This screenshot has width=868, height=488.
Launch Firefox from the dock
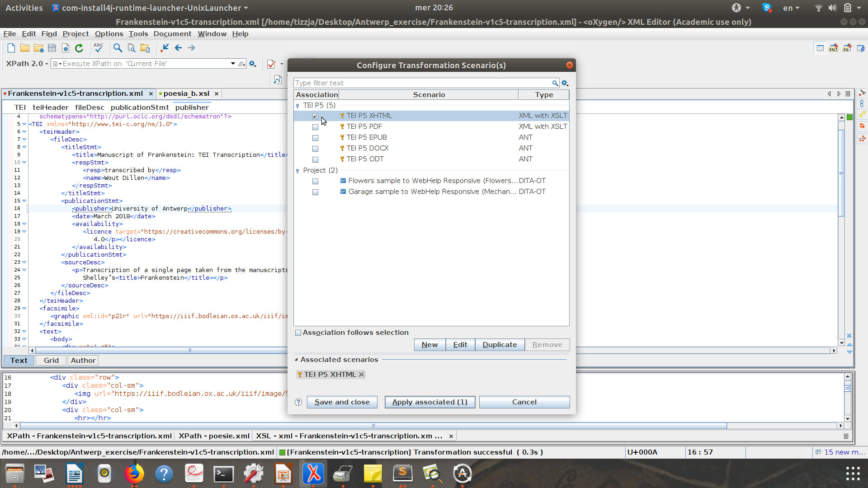pyautogui.click(x=134, y=474)
